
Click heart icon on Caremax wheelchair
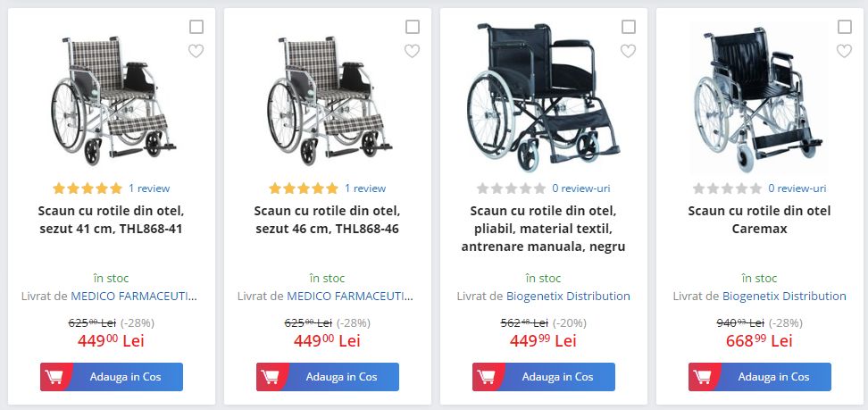(x=844, y=51)
